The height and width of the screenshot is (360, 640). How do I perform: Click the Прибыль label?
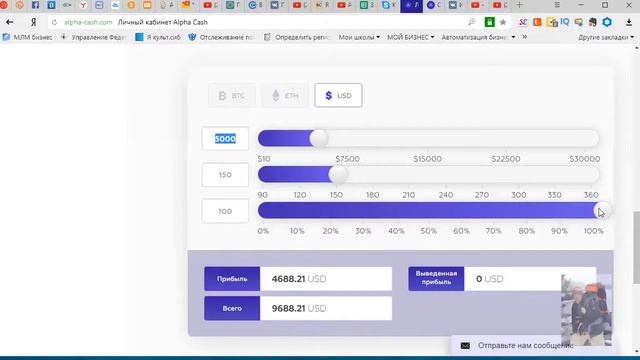coord(232,279)
